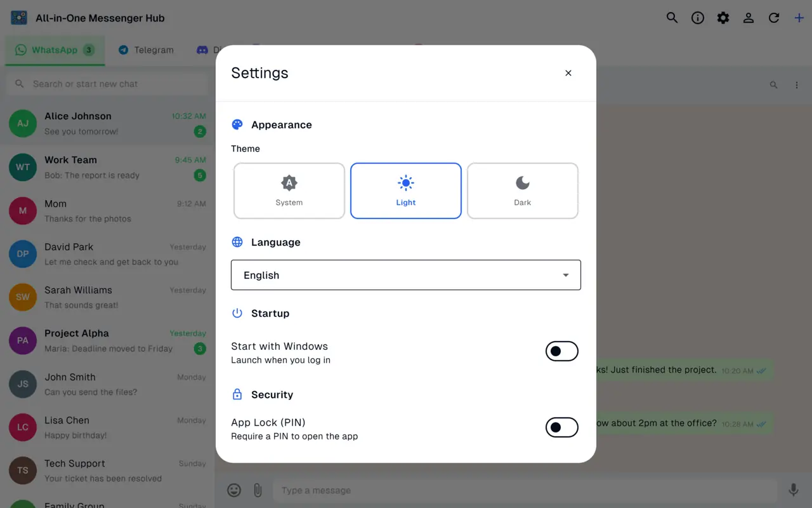Switch to the Telegram tab
The image size is (812, 508).
(146, 50)
